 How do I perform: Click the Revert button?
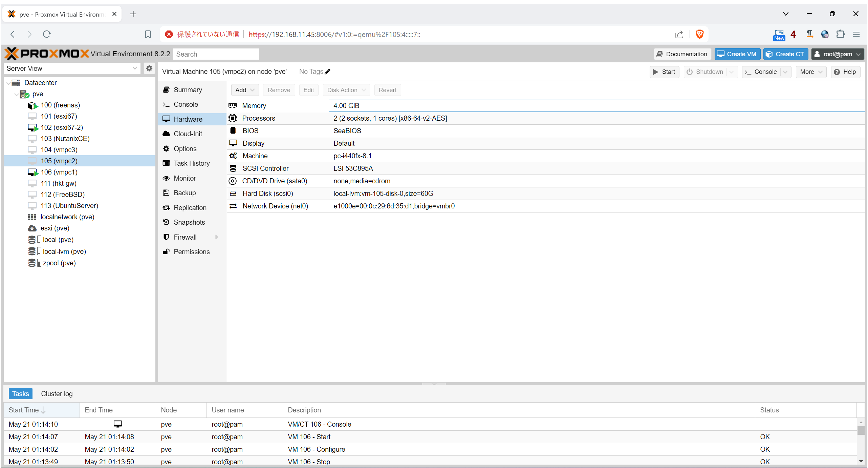[x=387, y=90]
